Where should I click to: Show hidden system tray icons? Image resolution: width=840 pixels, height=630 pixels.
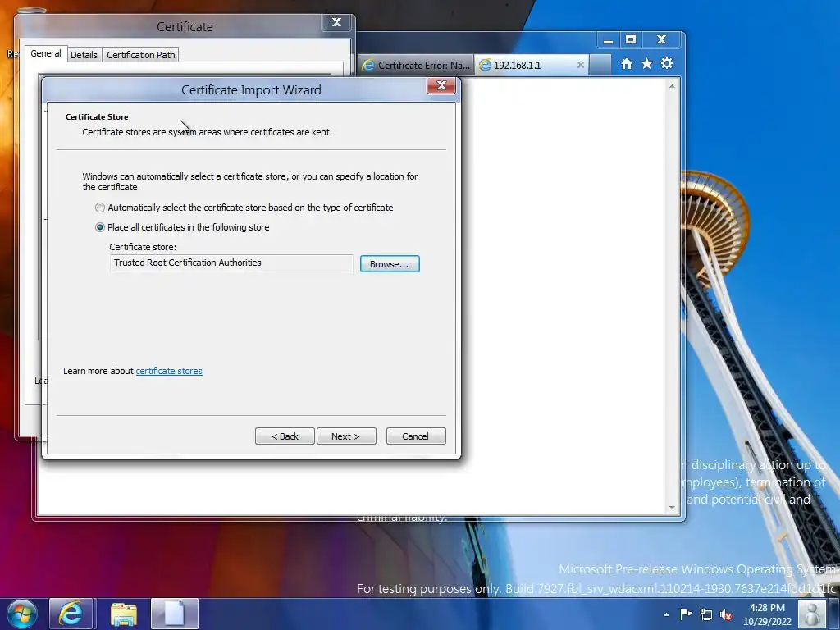coord(666,614)
